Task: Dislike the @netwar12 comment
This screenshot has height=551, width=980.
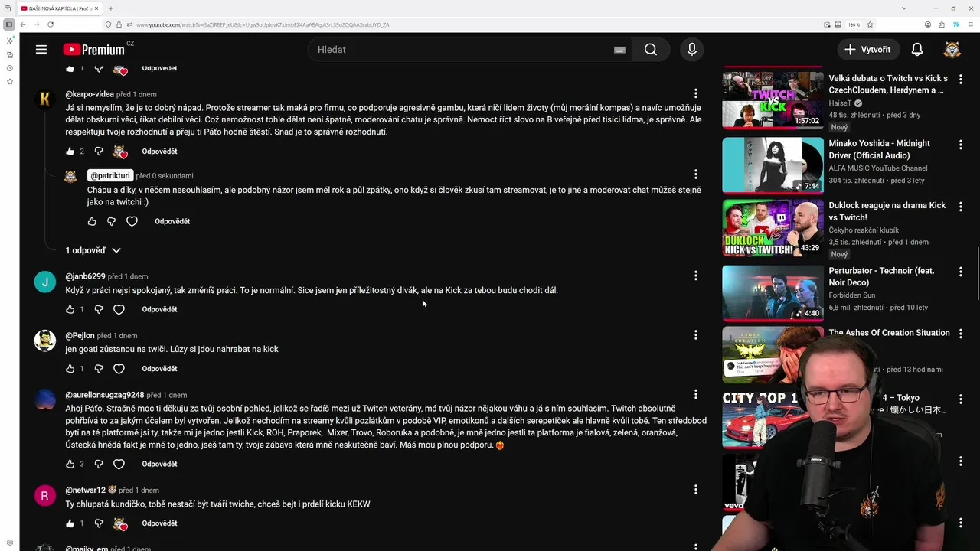Action: coord(98,523)
